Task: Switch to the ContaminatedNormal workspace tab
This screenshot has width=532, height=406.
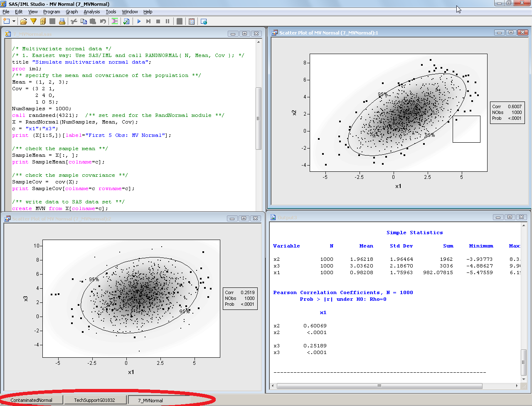Action: coord(32,400)
